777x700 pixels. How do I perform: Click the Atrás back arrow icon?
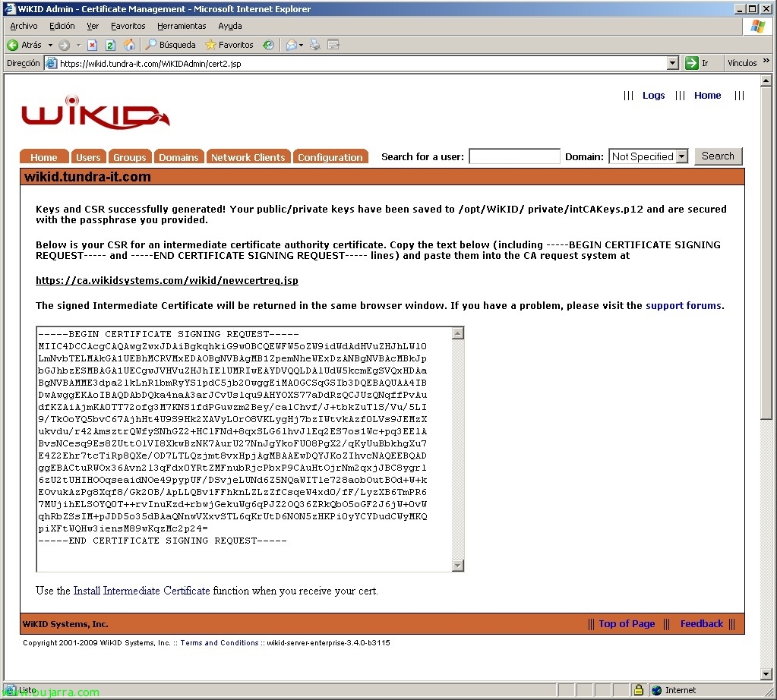(12, 45)
